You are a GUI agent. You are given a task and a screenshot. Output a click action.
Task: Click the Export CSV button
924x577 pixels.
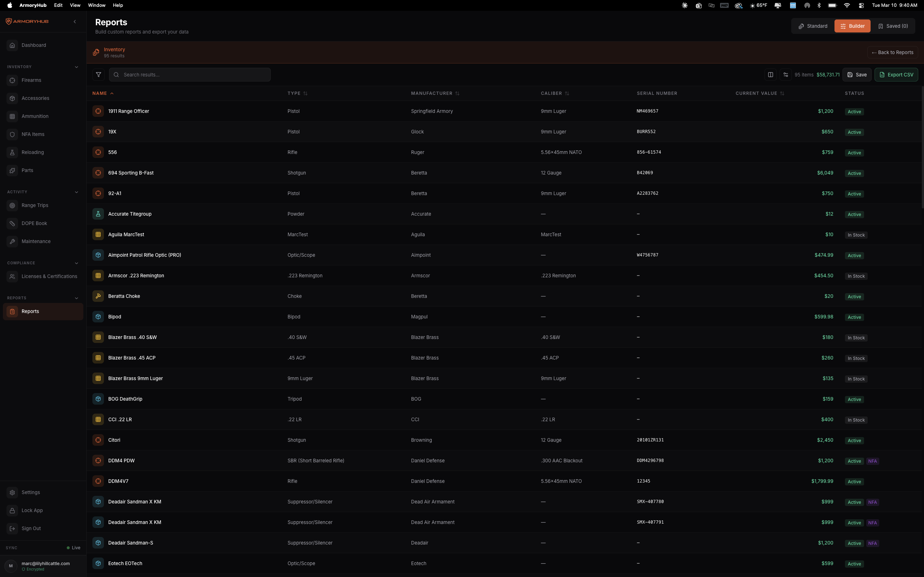click(x=896, y=74)
